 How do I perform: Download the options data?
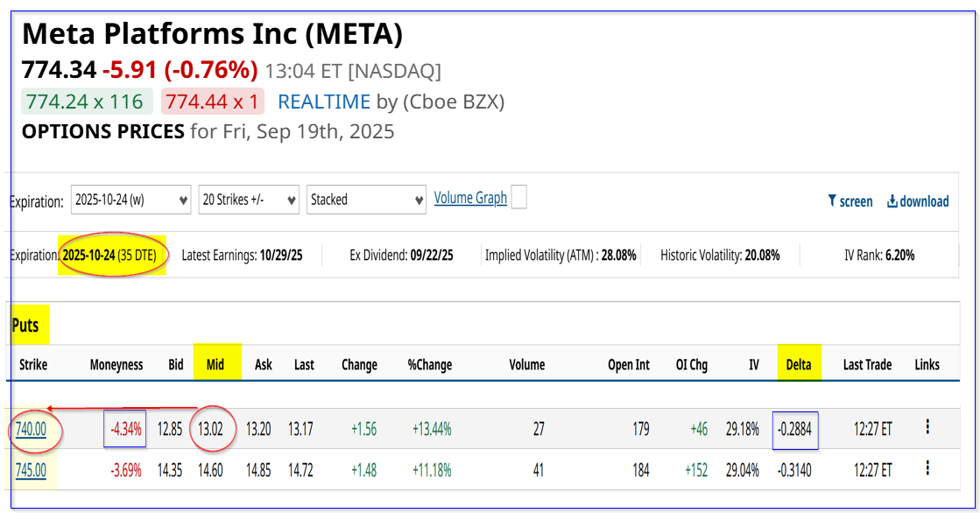[918, 201]
